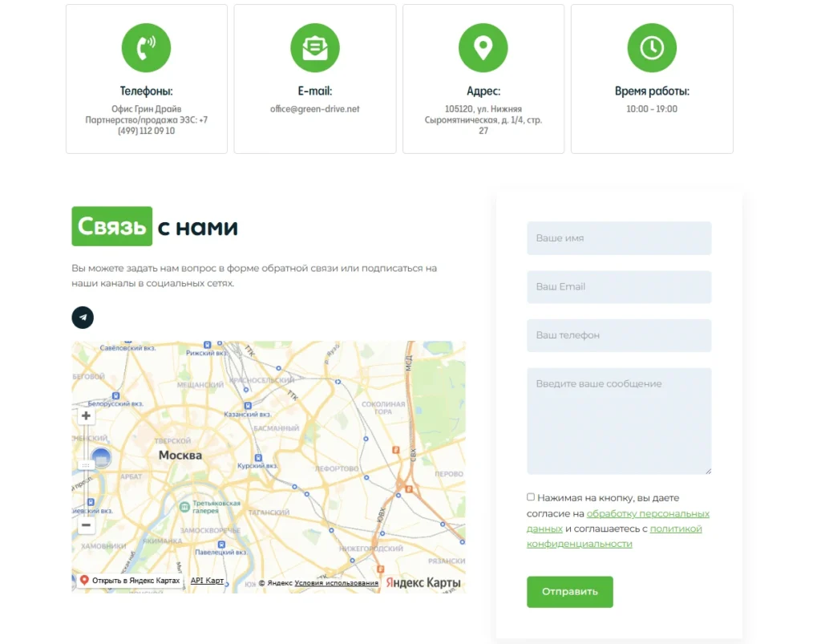Click the Белорусский вкз. station icon
Viewport: 821px width, 644px height.
[x=115, y=396]
